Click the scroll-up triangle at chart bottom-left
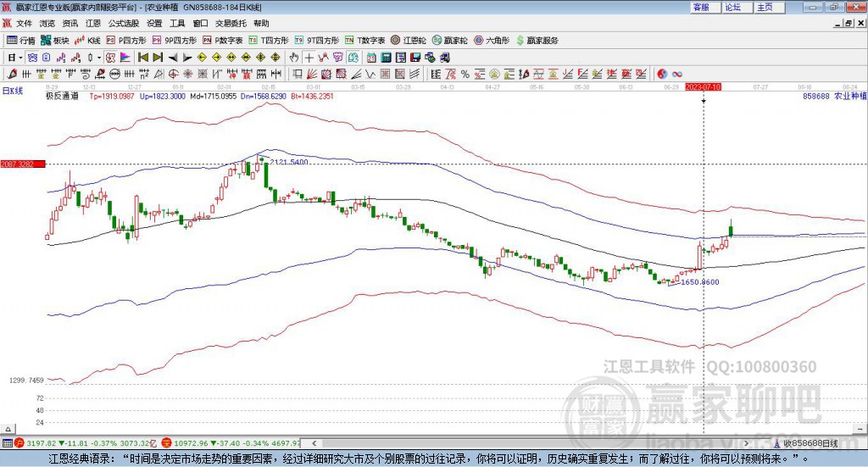The height and width of the screenshot is (467, 868). [8, 429]
